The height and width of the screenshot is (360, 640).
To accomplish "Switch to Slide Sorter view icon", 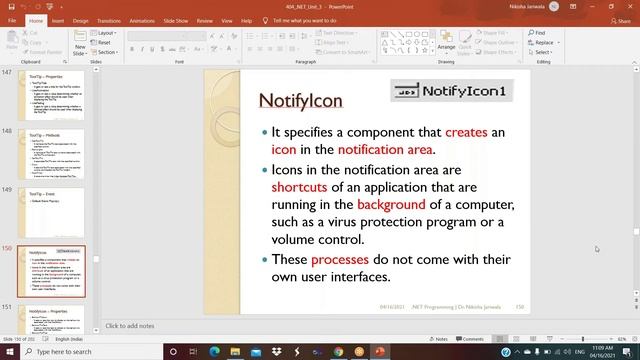I will pos(516,339).
